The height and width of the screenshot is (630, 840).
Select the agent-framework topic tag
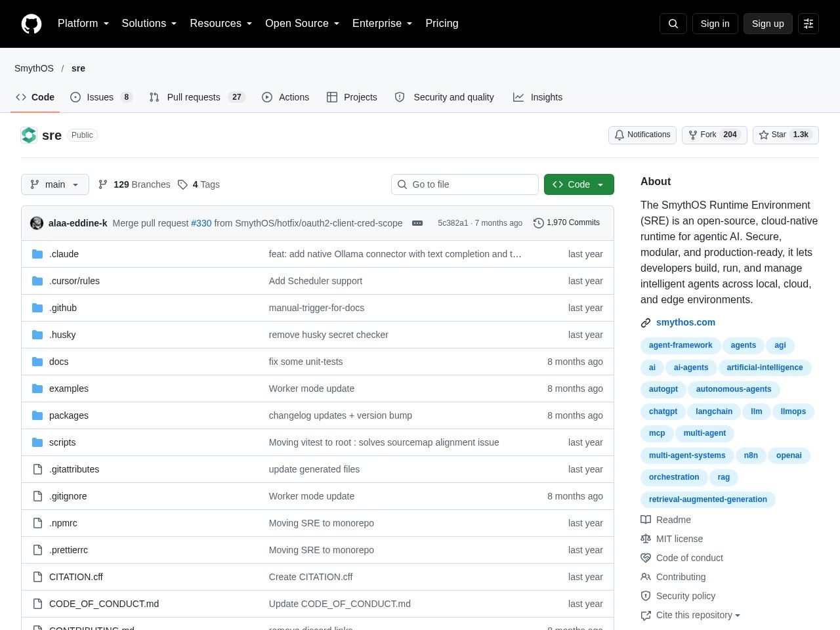tap(681, 345)
